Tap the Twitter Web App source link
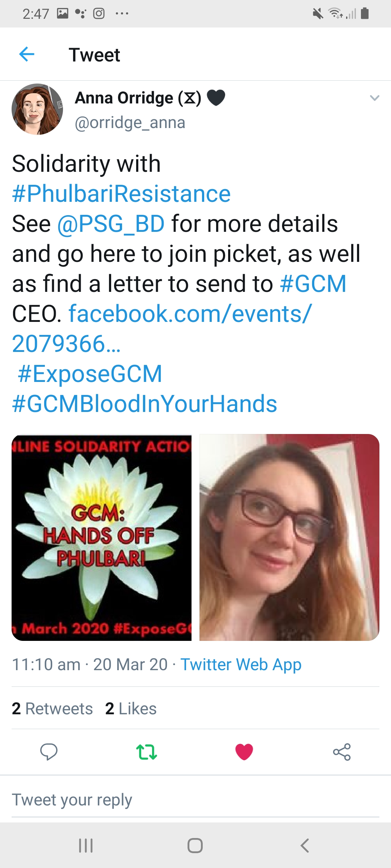Image resolution: width=391 pixels, height=868 pixels. pos(241,665)
